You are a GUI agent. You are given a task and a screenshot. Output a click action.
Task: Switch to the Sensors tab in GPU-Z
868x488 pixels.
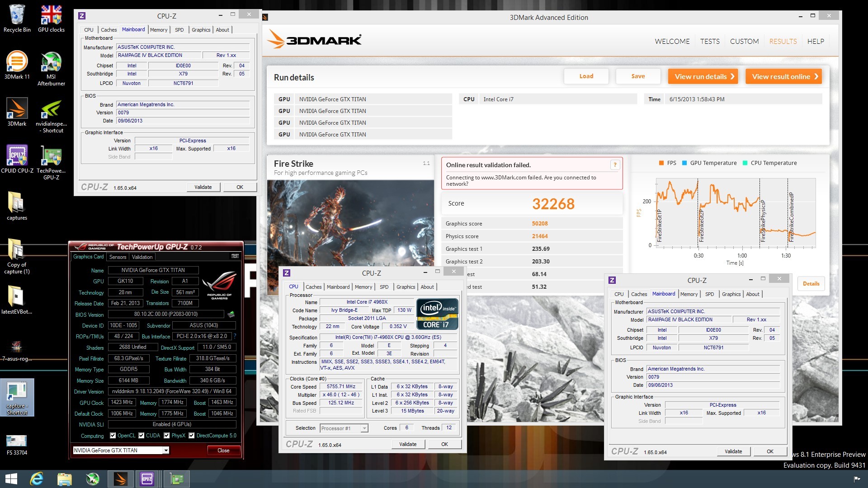(118, 257)
